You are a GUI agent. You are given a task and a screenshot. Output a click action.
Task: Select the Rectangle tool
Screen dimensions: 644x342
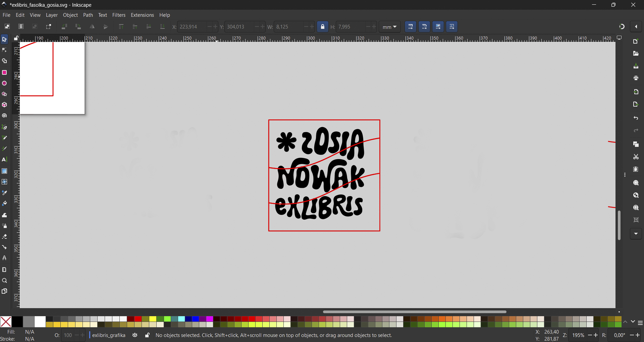4,72
